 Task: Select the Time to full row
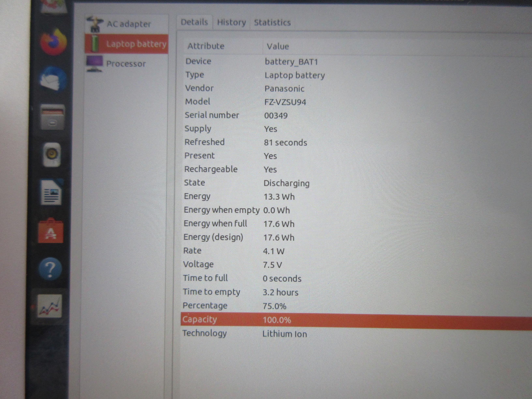tap(205, 278)
